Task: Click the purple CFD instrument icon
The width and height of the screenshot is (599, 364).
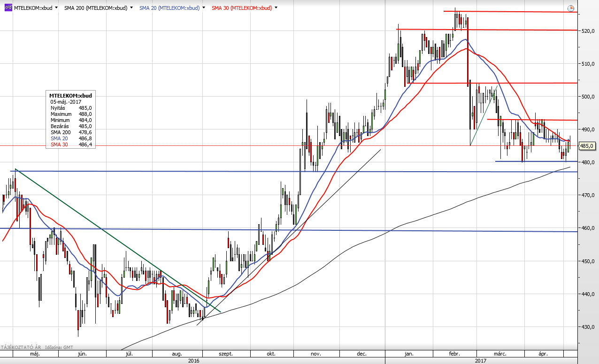Action: point(8,8)
